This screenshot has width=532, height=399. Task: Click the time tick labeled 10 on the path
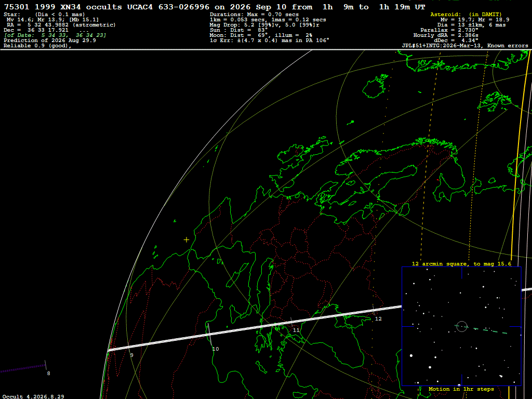pos(216,349)
